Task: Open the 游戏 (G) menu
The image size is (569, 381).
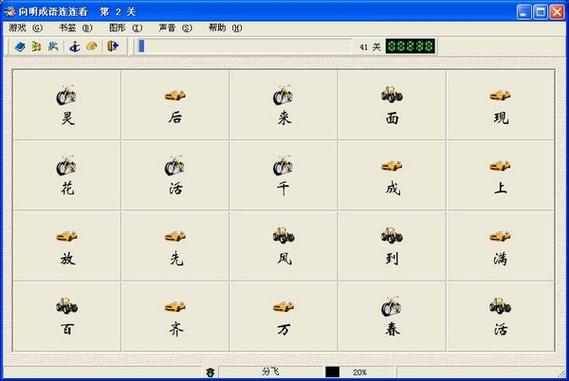Action: pos(25,28)
